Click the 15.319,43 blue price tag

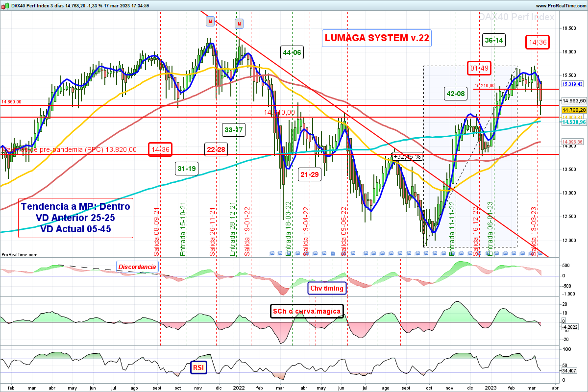(x=572, y=84)
